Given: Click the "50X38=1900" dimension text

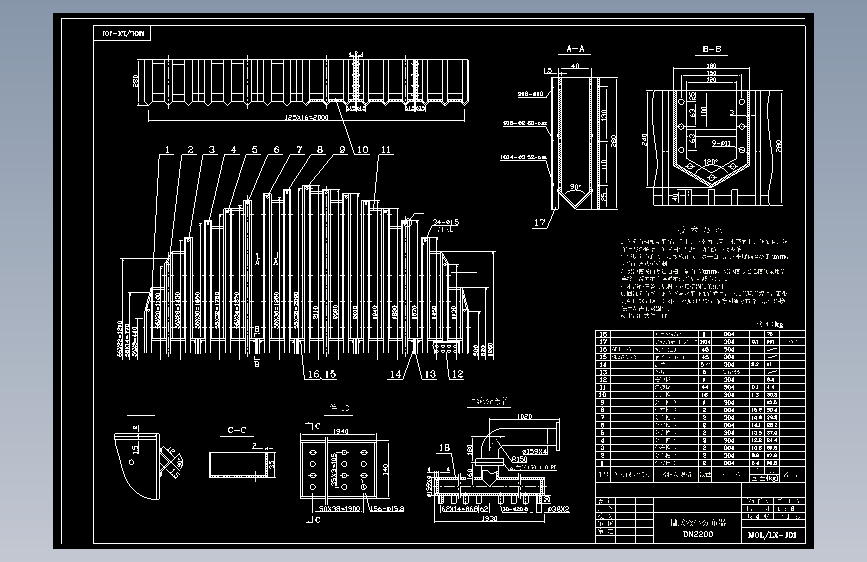Looking at the screenshot, I should pyautogui.click(x=340, y=508).
